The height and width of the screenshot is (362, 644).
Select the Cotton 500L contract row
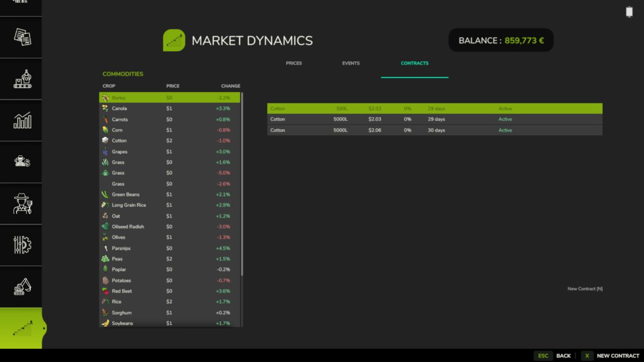pos(434,109)
